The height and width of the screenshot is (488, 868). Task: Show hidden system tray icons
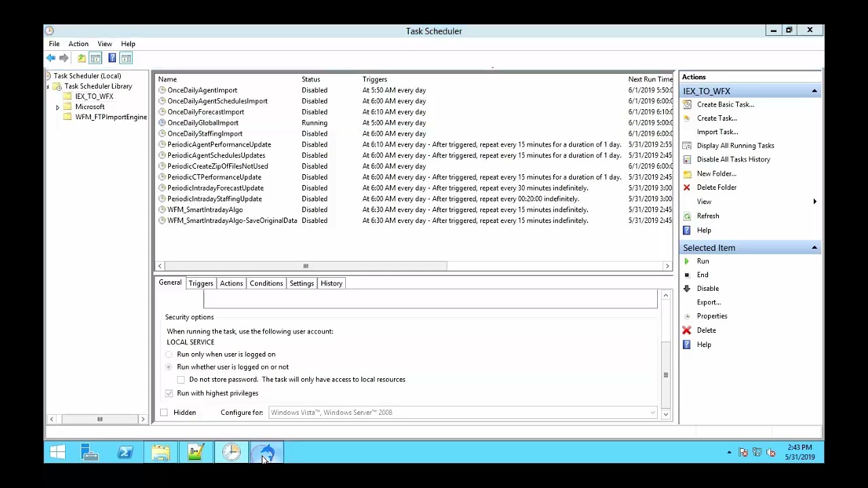point(729,452)
